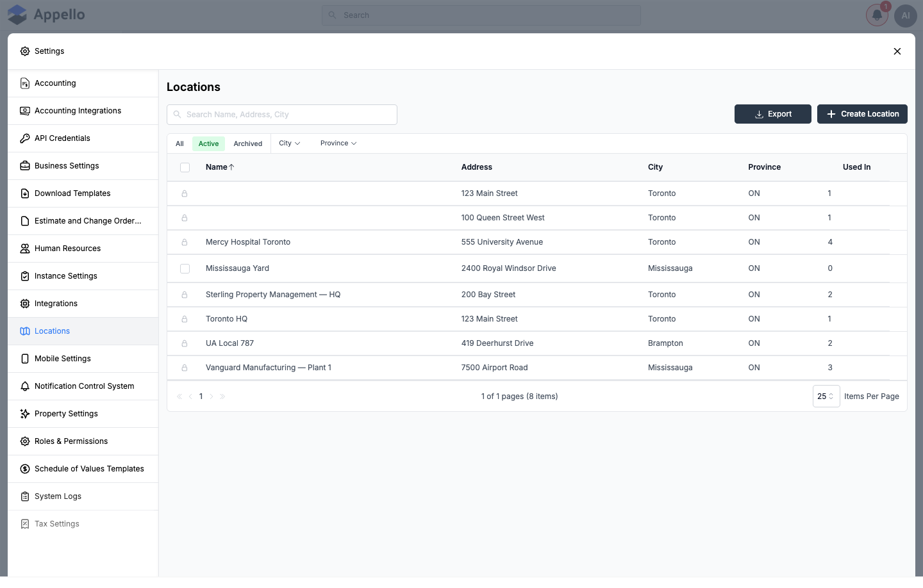The width and height of the screenshot is (923, 588).
Task: Click the Human Resources people icon
Action: click(x=25, y=249)
